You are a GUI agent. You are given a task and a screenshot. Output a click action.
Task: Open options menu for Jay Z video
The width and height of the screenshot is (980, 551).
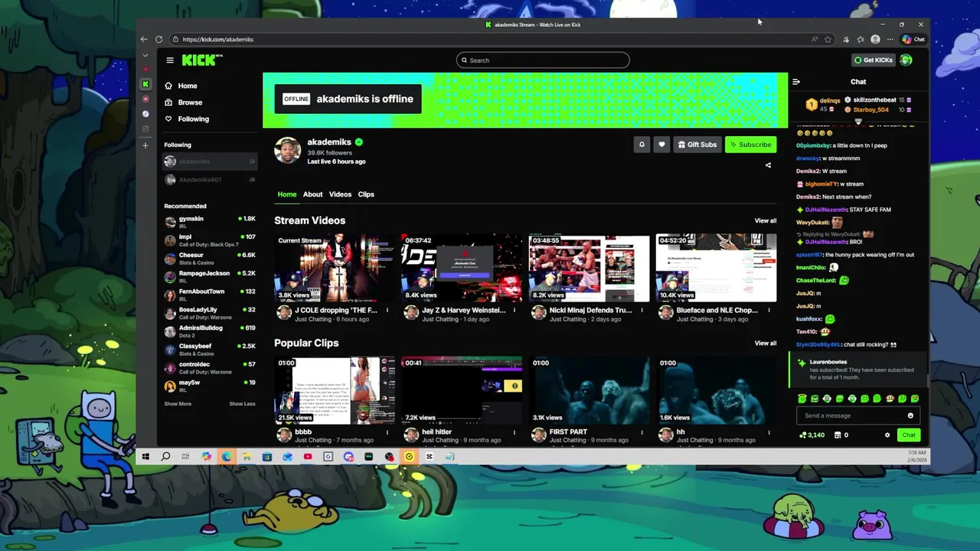[x=514, y=311]
